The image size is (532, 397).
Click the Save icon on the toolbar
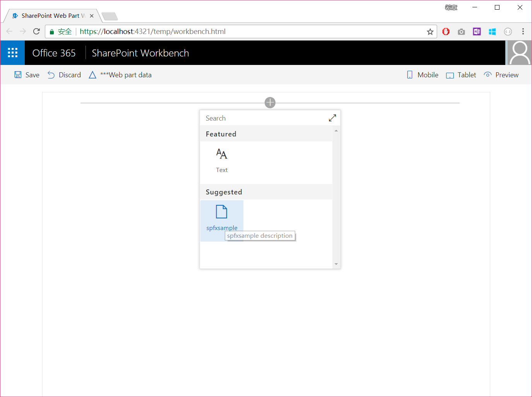click(18, 74)
